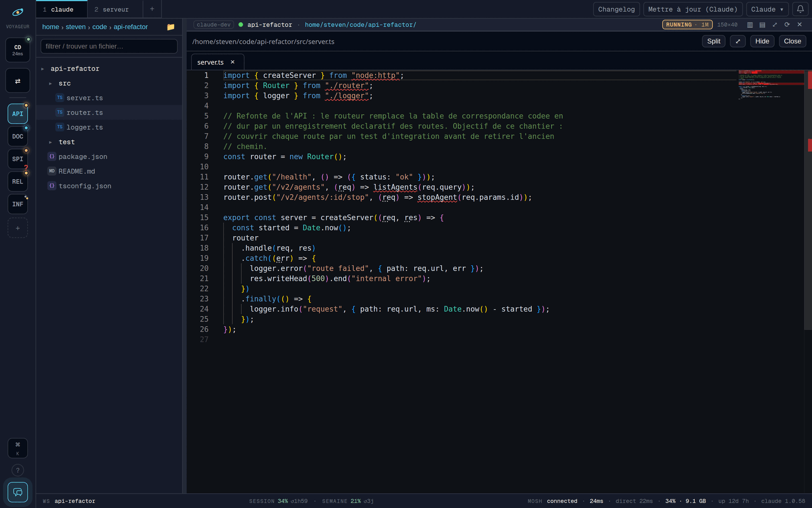Click the expand arrow button next to Split
The height and width of the screenshot is (508, 812).
(737, 41)
